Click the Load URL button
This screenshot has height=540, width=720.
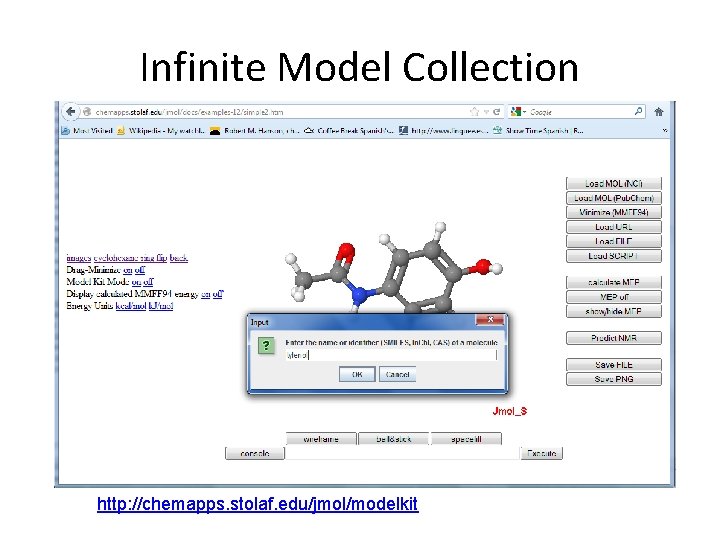(x=614, y=227)
